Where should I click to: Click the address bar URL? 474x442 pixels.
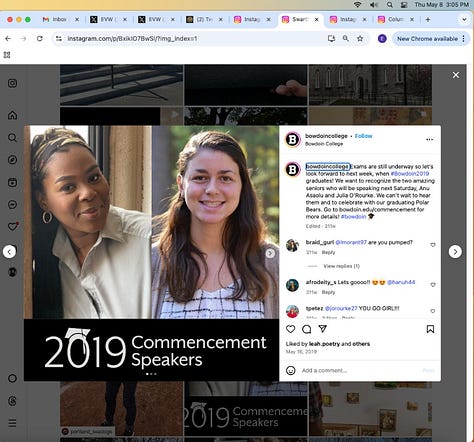[x=132, y=39]
